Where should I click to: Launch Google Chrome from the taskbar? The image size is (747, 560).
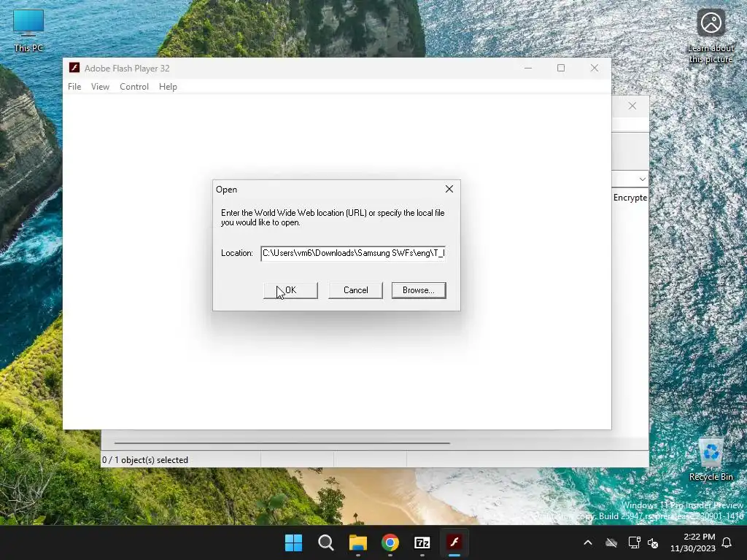click(x=390, y=542)
